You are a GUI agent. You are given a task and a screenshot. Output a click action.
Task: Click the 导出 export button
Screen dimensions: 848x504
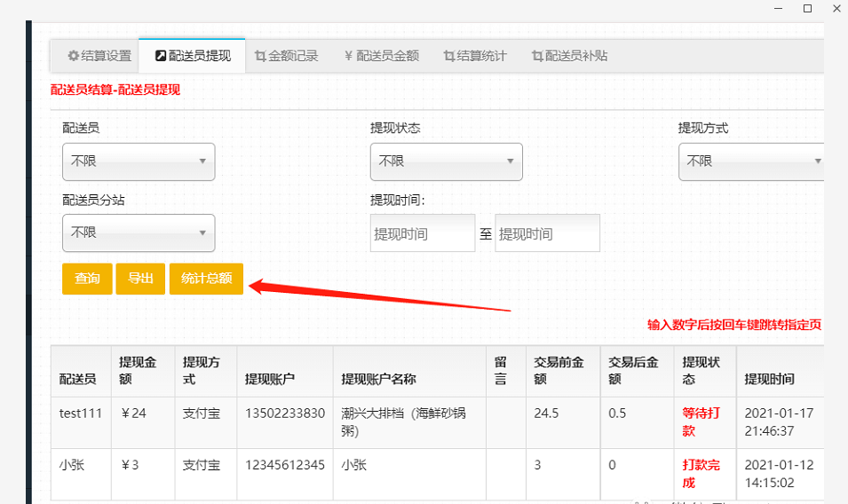140,279
